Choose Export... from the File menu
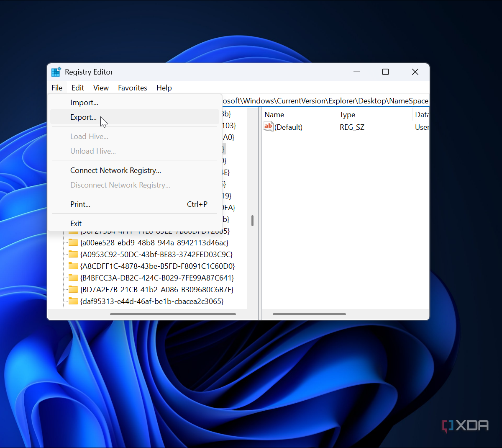502x448 pixels. [x=83, y=117]
